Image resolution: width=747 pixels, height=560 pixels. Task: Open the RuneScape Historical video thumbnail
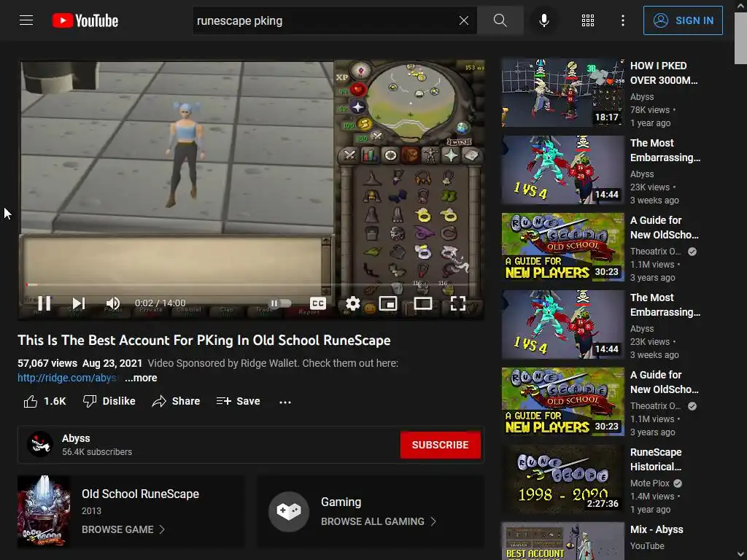562,479
